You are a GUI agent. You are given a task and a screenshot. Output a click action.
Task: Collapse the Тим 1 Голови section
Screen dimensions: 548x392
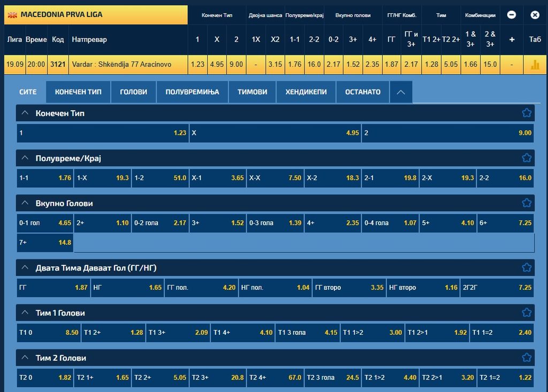tap(25, 313)
